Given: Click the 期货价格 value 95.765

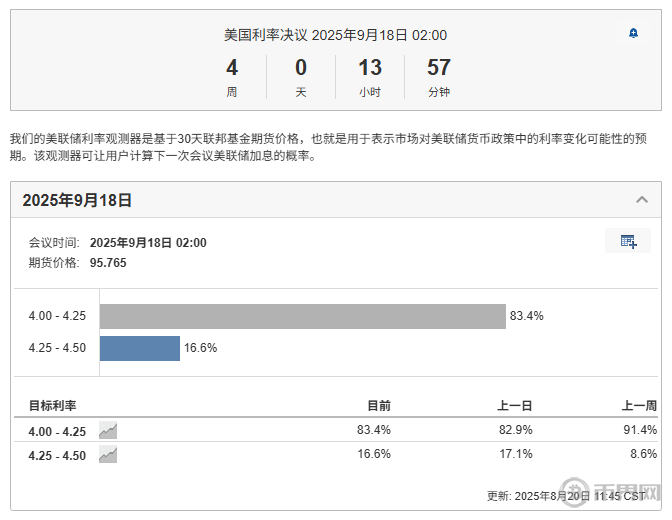Looking at the screenshot, I should [108, 263].
